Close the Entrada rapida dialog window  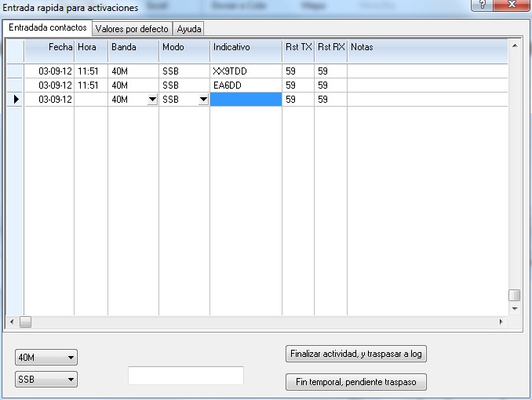click(512, 5)
